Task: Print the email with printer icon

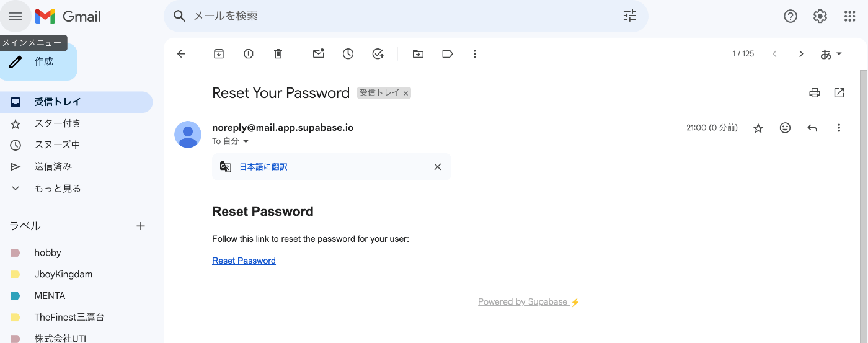Action: (x=815, y=93)
